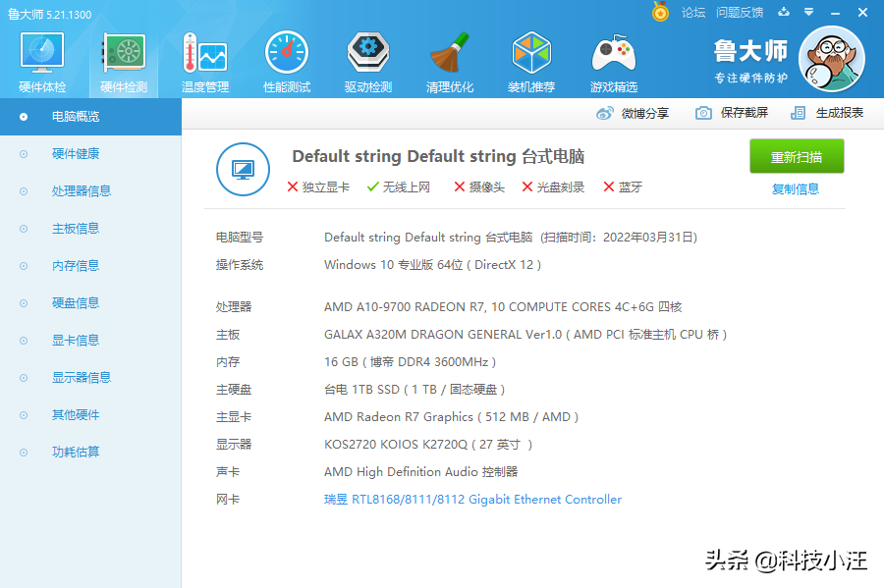Click the blue desktop computer icon

click(x=243, y=169)
